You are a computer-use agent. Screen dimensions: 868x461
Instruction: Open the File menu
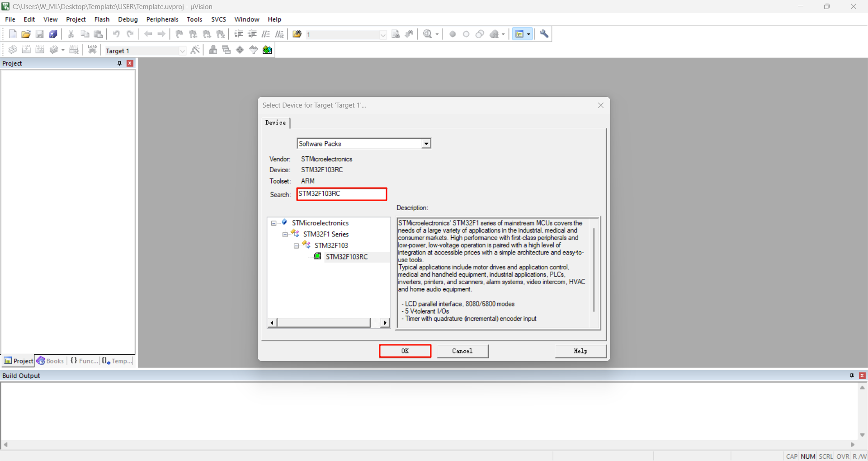point(10,19)
